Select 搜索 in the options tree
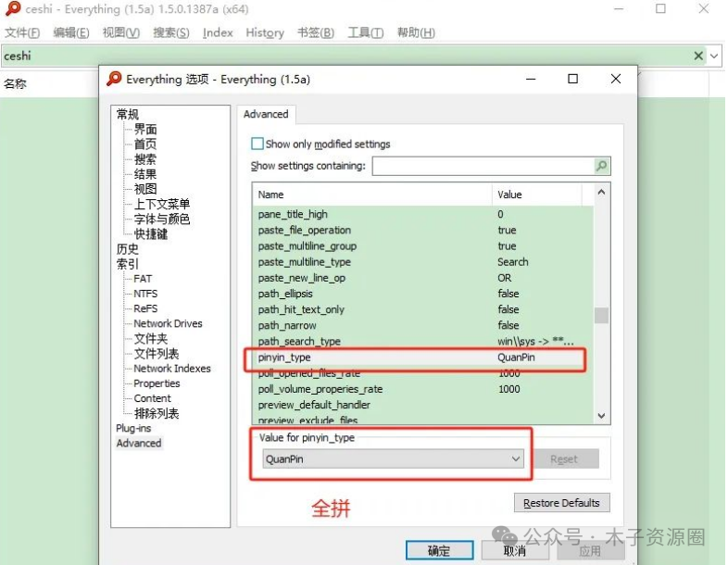728x565 pixels. (x=145, y=159)
